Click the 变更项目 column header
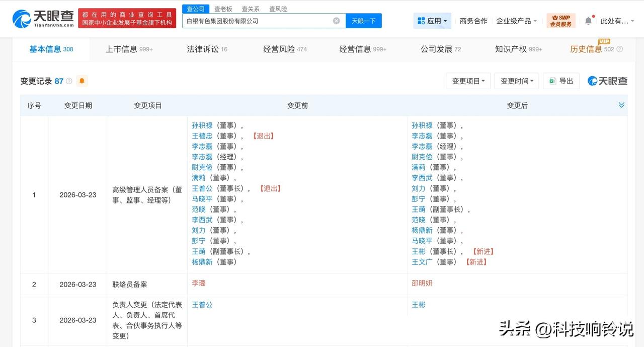The width and height of the screenshot is (644, 347). pos(148,105)
